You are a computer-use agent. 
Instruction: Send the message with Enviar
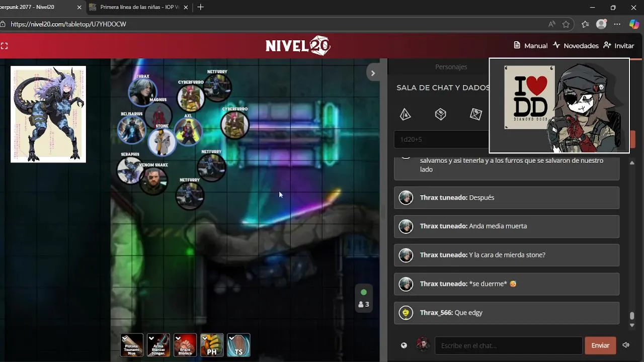pyautogui.click(x=600, y=345)
